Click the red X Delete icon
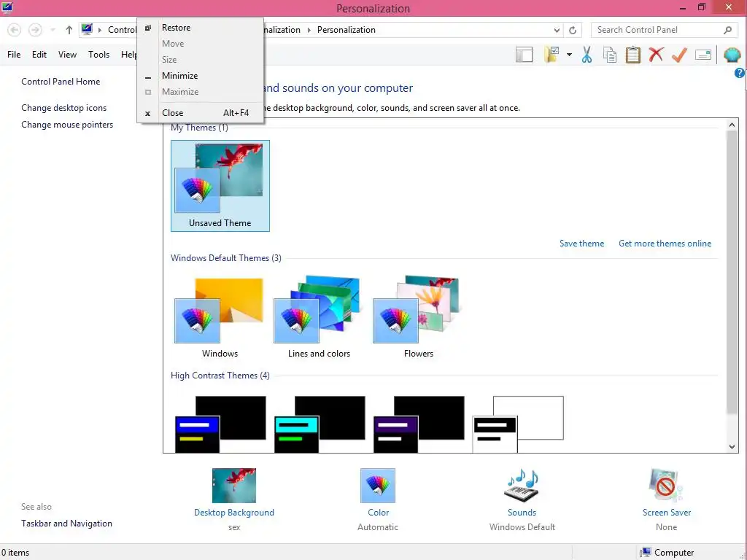This screenshot has width=747, height=560. (x=656, y=55)
